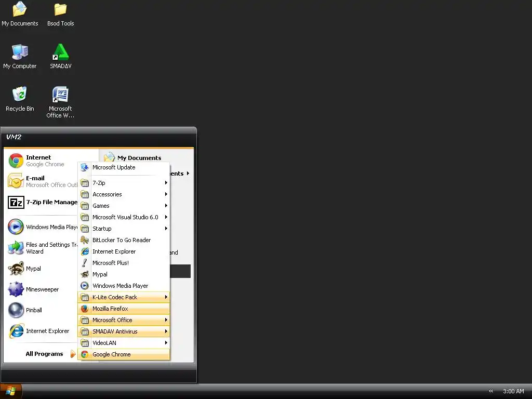Expand the K-Lite Codec Pack submenu arrow
The width and height of the screenshot is (532, 399).
pyautogui.click(x=166, y=297)
